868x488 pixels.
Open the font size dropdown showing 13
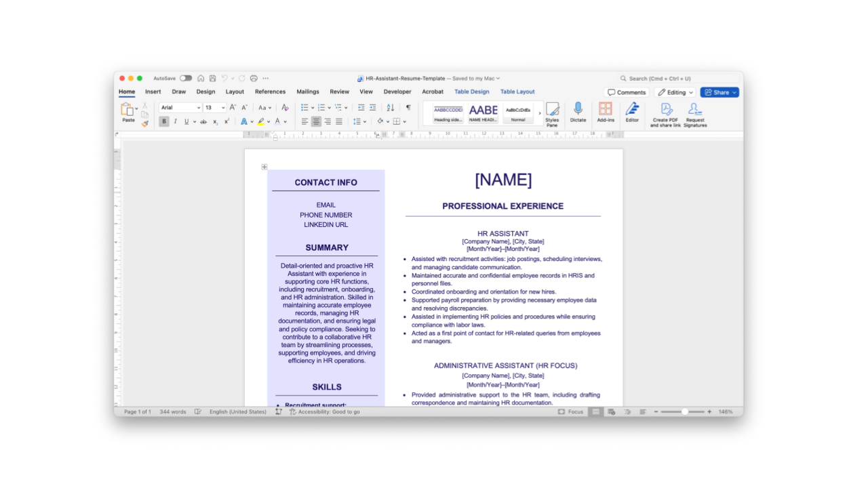point(215,108)
